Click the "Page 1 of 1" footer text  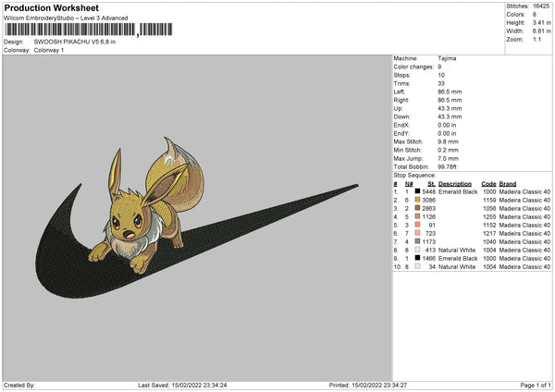(536, 385)
